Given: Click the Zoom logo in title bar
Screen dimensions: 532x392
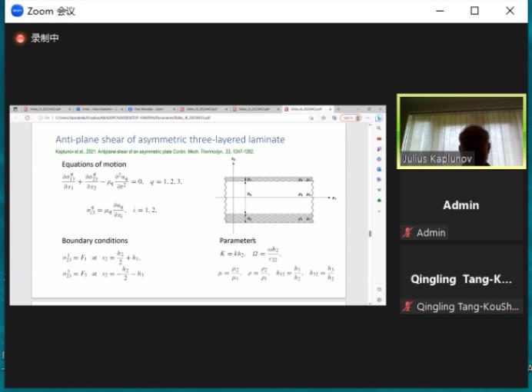Looking at the screenshot, I should 15,11.
